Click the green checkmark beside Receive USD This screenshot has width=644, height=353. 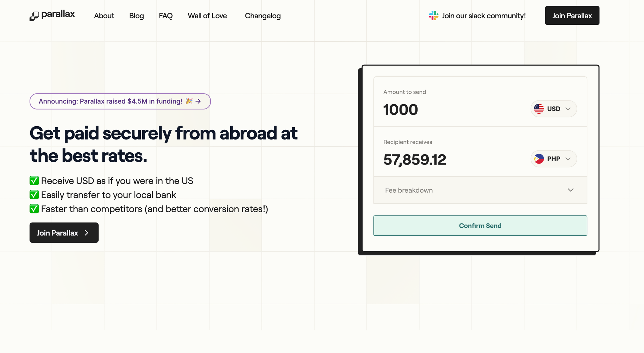point(34,181)
